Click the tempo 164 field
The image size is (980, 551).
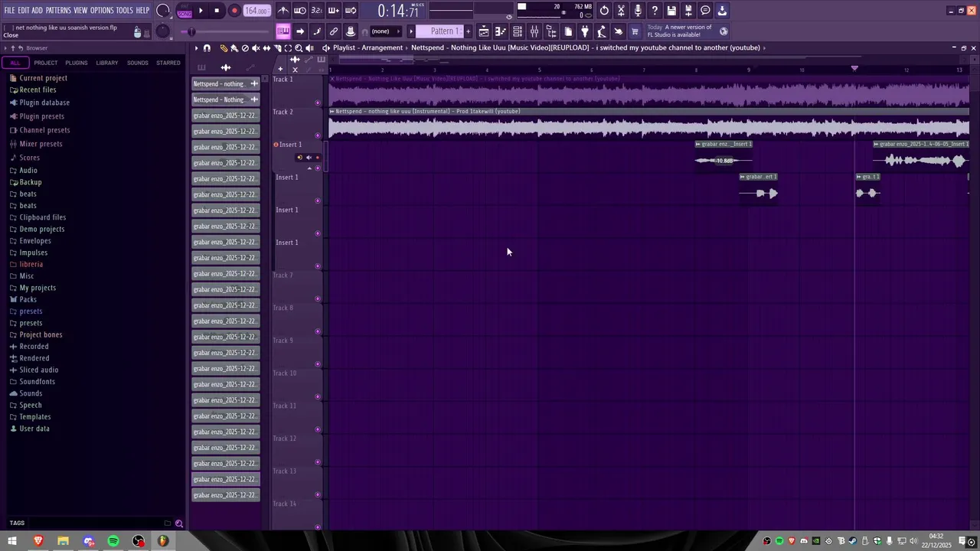click(x=256, y=11)
